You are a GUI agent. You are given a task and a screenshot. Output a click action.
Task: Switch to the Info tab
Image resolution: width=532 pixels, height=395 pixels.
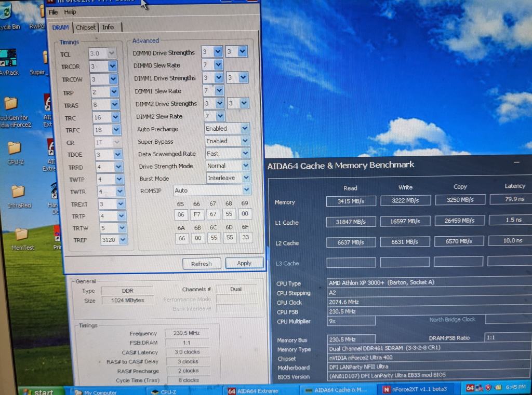(x=108, y=27)
